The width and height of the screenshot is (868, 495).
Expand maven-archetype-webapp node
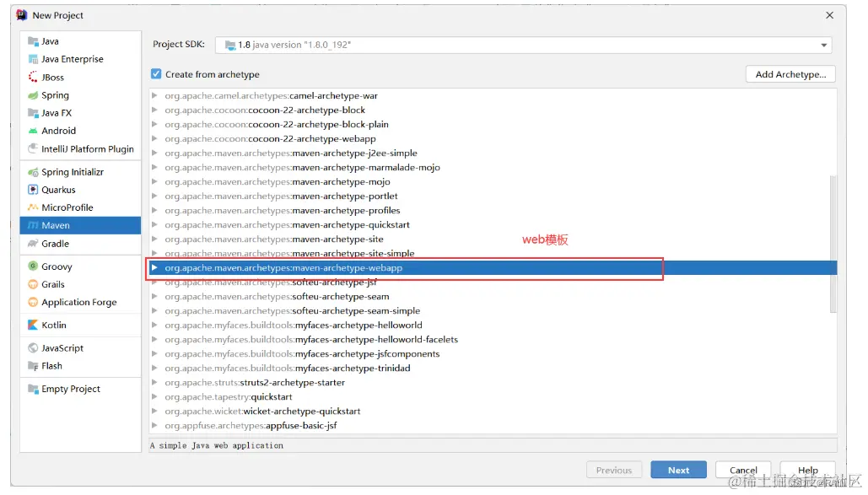click(154, 268)
